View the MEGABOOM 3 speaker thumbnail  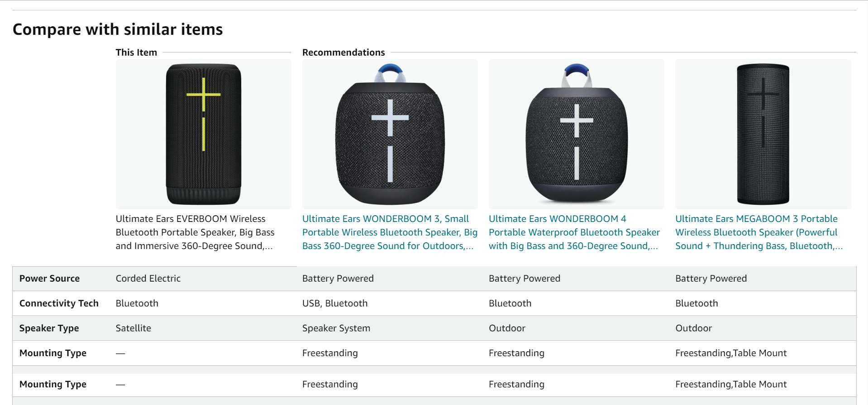pyautogui.click(x=763, y=134)
